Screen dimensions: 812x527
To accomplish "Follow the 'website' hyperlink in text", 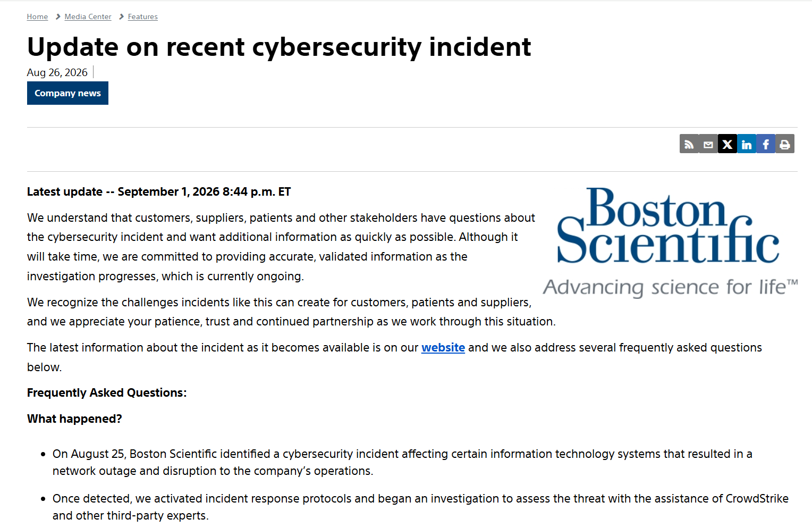I will [x=443, y=347].
